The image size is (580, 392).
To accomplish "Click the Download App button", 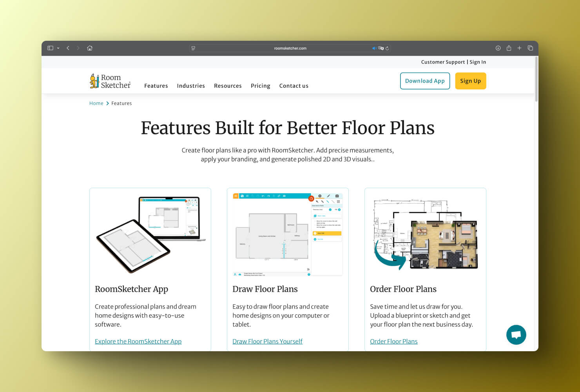I will [425, 81].
